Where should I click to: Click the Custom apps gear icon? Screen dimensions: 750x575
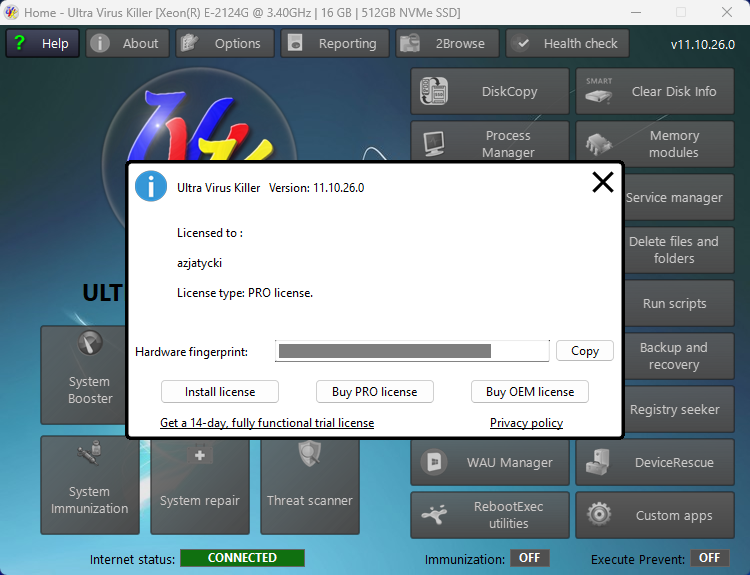tap(599, 515)
